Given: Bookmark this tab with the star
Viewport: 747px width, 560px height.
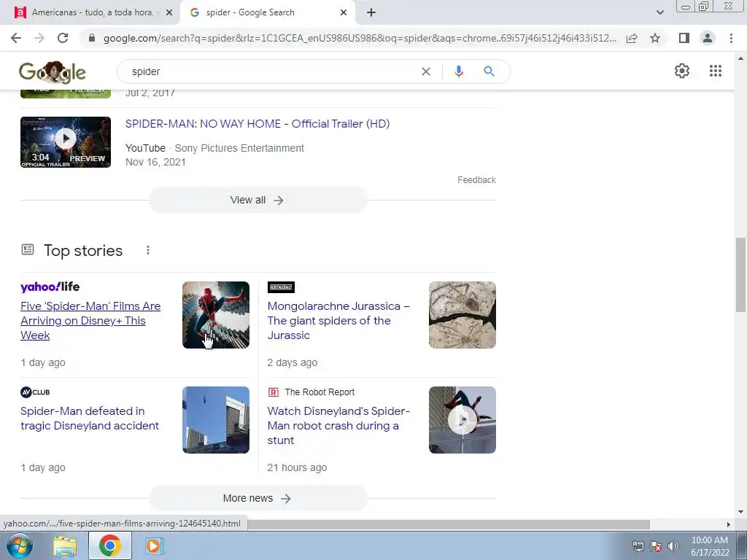Looking at the screenshot, I should pos(655,38).
